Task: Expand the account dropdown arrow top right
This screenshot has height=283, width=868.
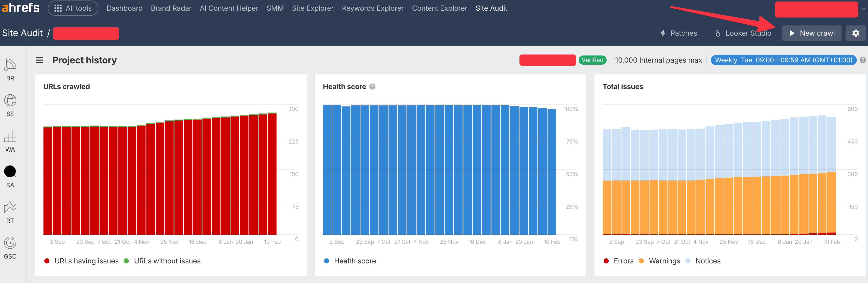Action: [x=864, y=9]
